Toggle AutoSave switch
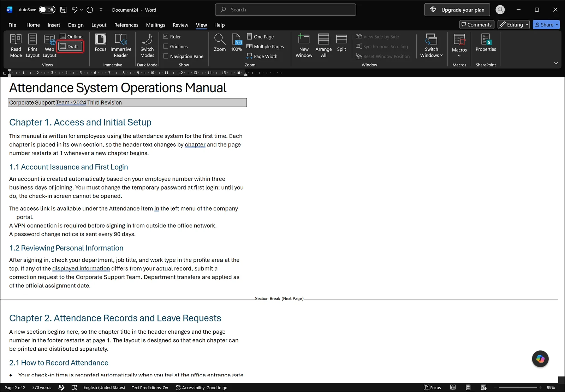The width and height of the screenshot is (565, 392). click(47, 10)
